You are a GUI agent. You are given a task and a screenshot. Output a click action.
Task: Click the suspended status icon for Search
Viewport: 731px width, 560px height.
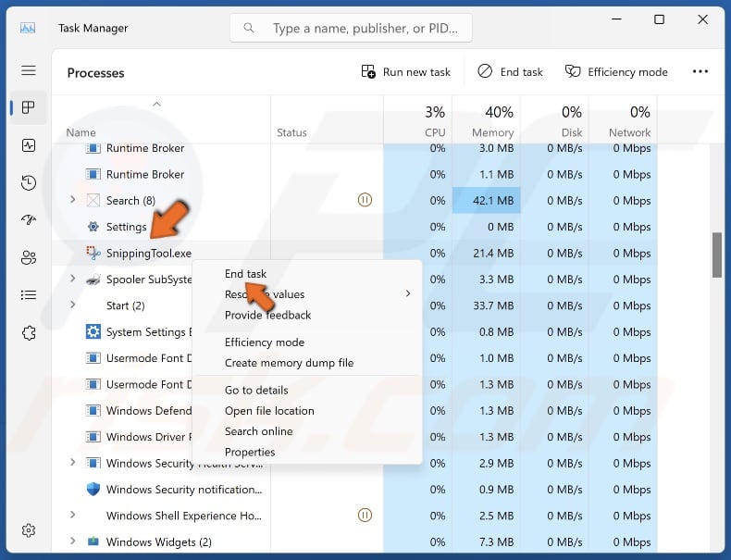click(365, 200)
